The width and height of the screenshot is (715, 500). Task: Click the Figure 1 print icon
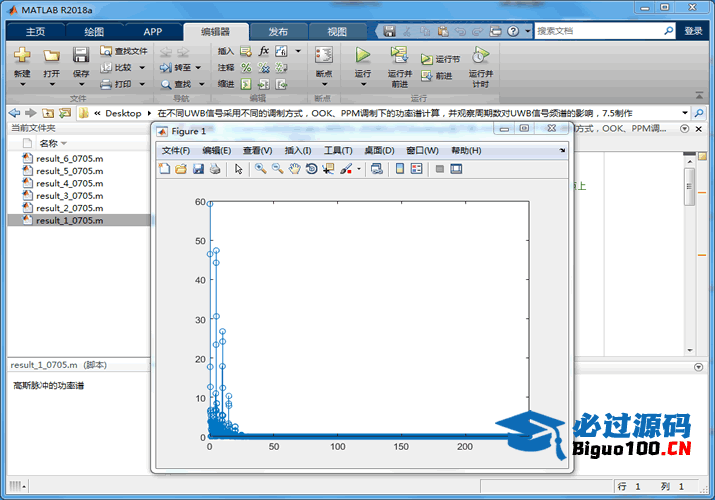pyautogui.click(x=215, y=169)
